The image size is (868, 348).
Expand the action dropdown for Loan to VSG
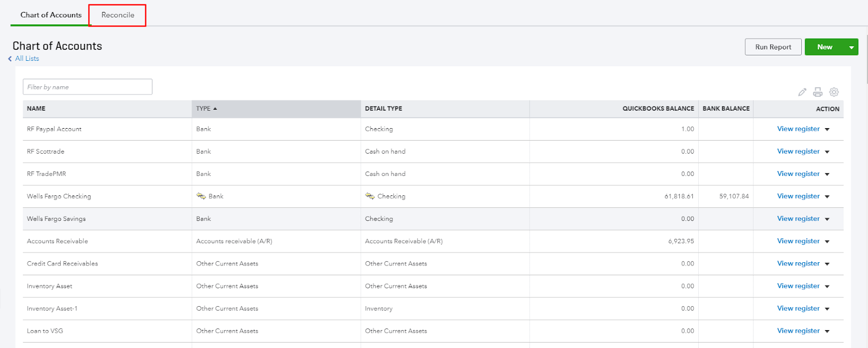pos(827,331)
